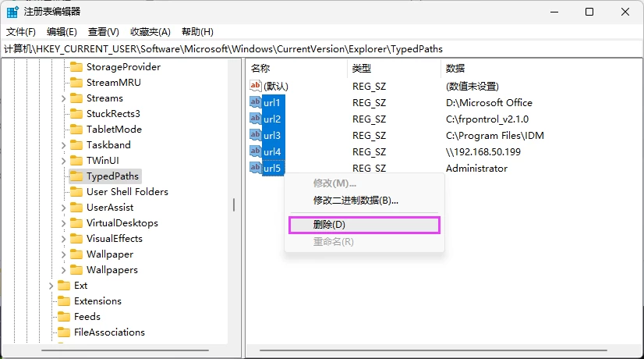644x359 pixels.
Task: Click the StorageProvider folder icon
Action: coord(76,66)
